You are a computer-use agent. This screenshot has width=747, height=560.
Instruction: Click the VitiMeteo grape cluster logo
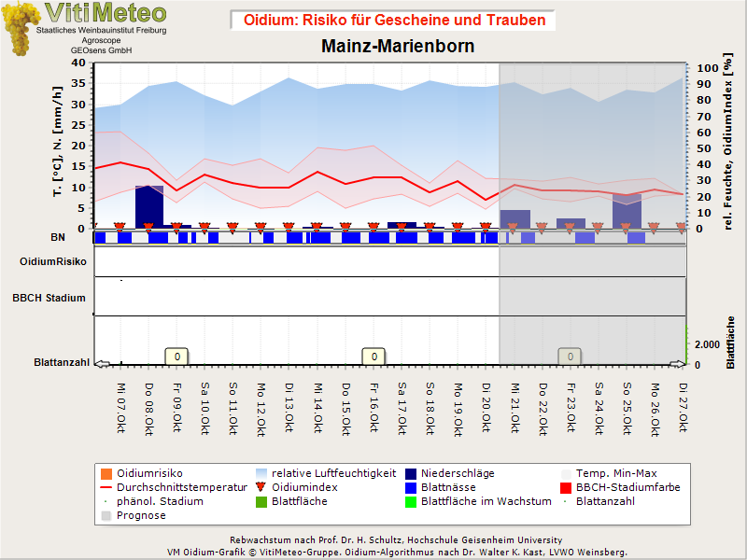click(21, 29)
